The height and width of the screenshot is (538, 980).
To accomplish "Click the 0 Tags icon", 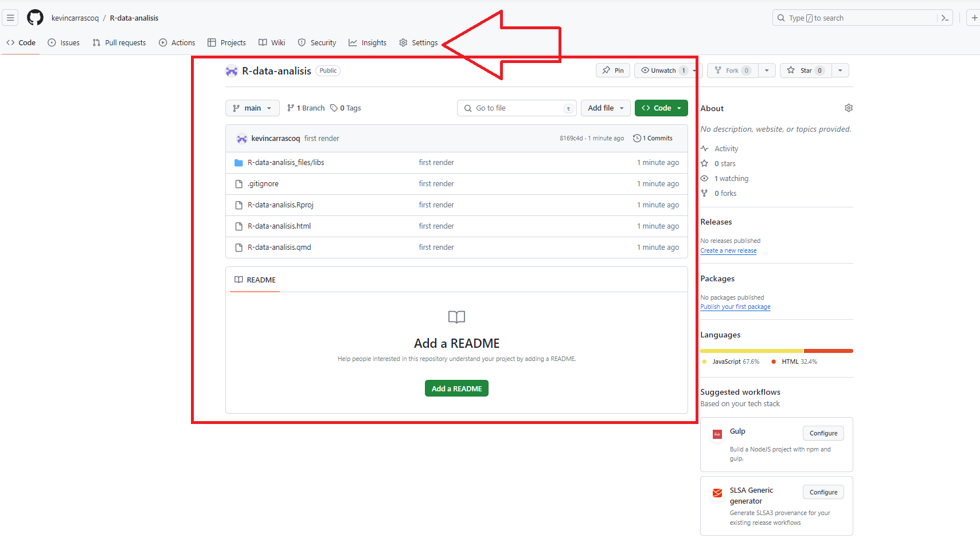I will [x=334, y=108].
